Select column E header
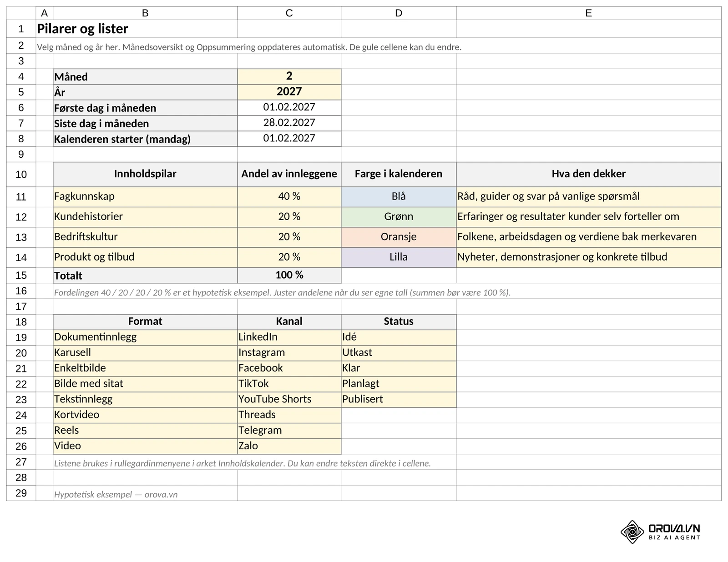The height and width of the screenshot is (562, 728). pyautogui.click(x=588, y=13)
